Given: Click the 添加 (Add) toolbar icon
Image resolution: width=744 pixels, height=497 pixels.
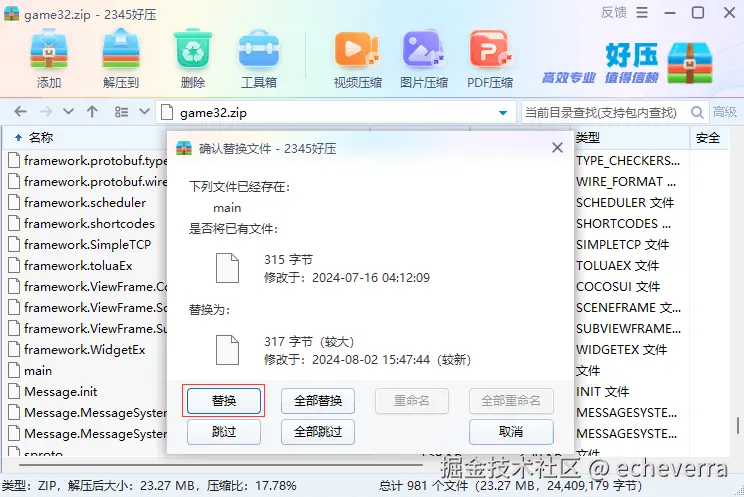Looking at the screenshot, I should [49, 50].
